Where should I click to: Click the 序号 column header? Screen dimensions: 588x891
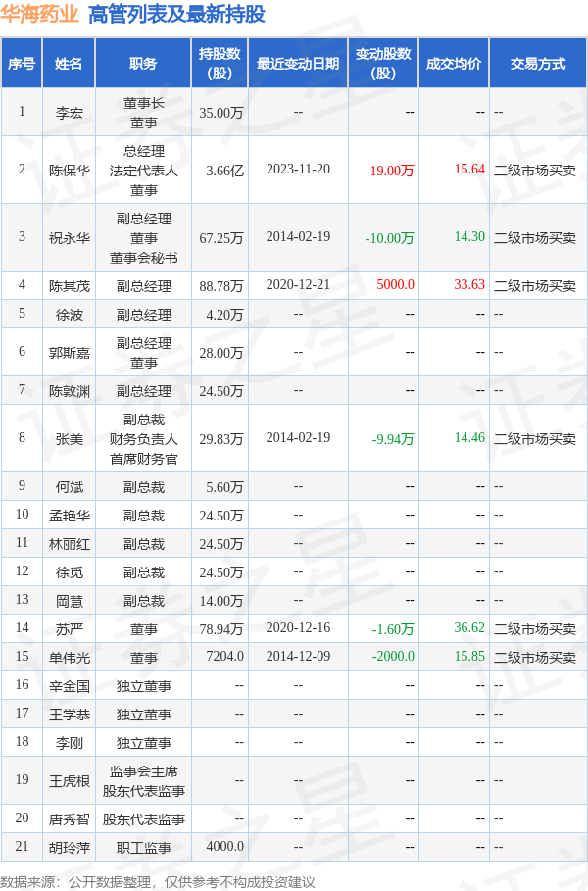[x=22, y=64]
